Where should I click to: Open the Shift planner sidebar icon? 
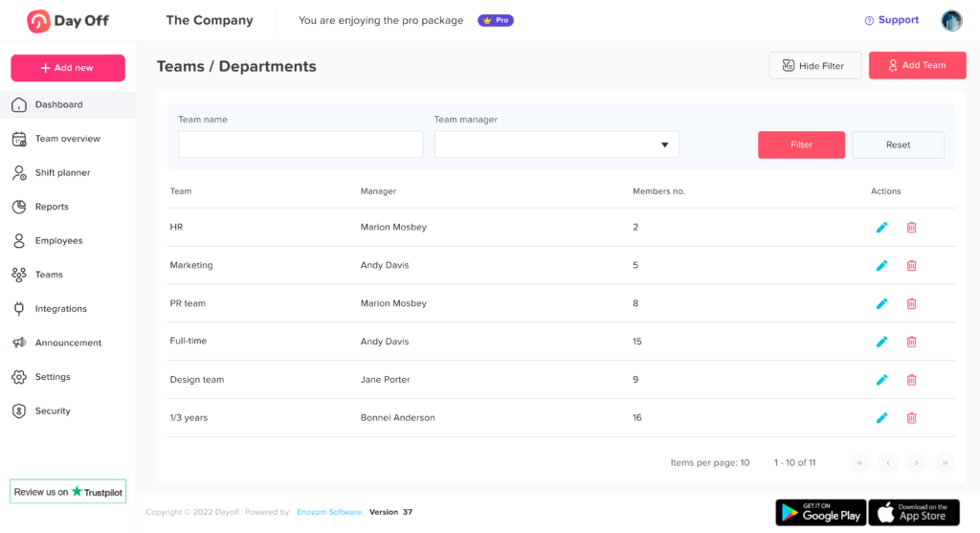tap(19, 173)
